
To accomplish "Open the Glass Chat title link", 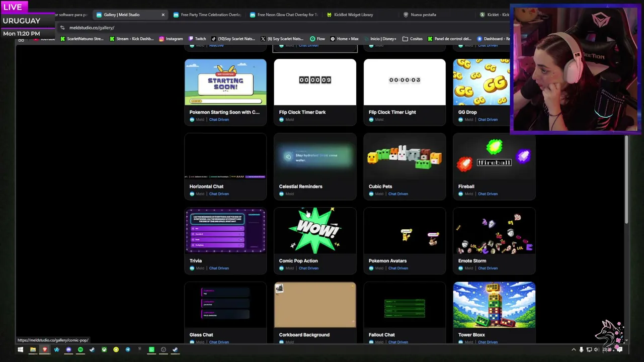I will click(x=201, y=335).
